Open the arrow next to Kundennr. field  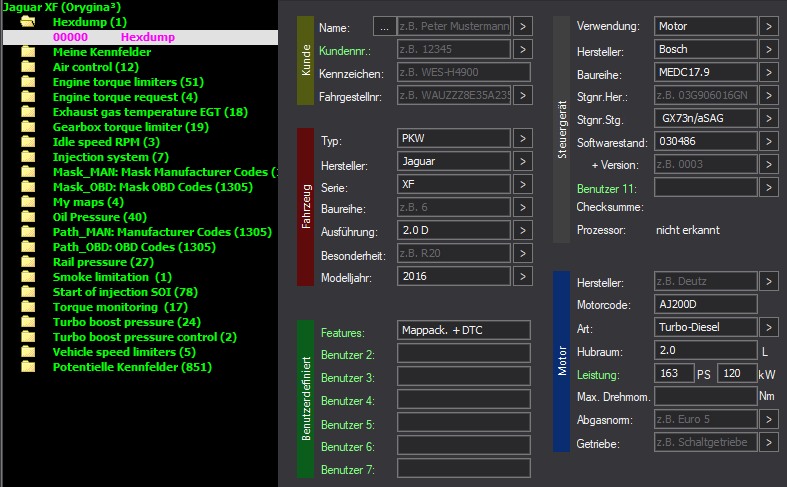click(523, 49)
